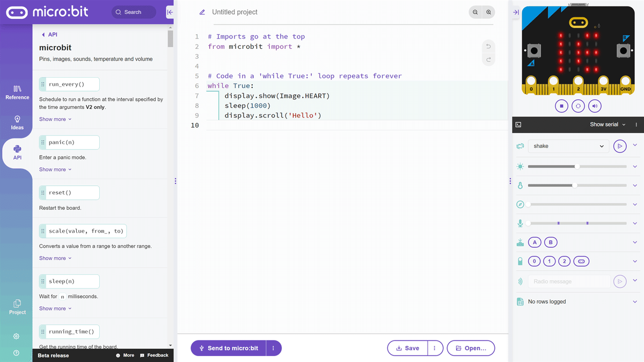Click the micro:bit logo
The width and height of the screenshot is (644, 362).
(47, 12)
